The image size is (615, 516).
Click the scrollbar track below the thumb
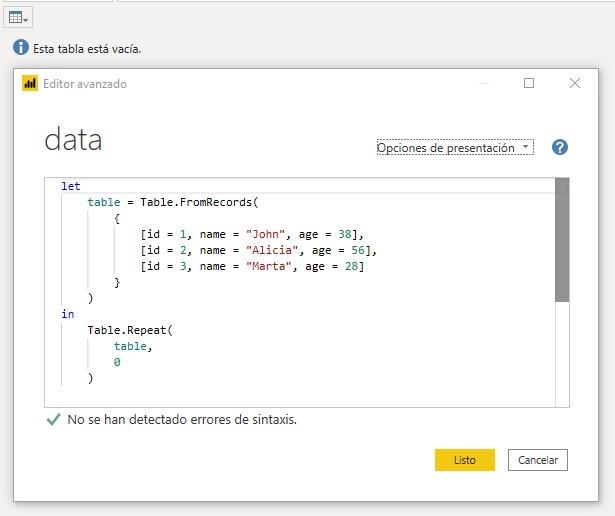coord(562,355)
